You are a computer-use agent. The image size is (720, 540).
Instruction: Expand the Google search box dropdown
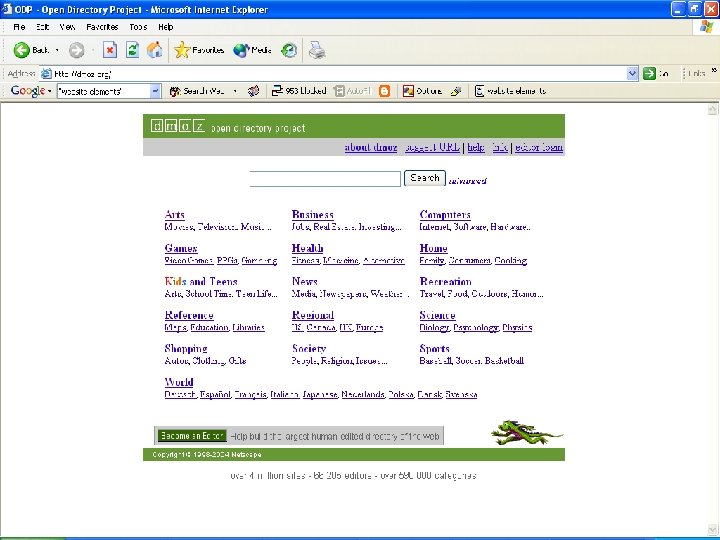[x=155, y=91]
